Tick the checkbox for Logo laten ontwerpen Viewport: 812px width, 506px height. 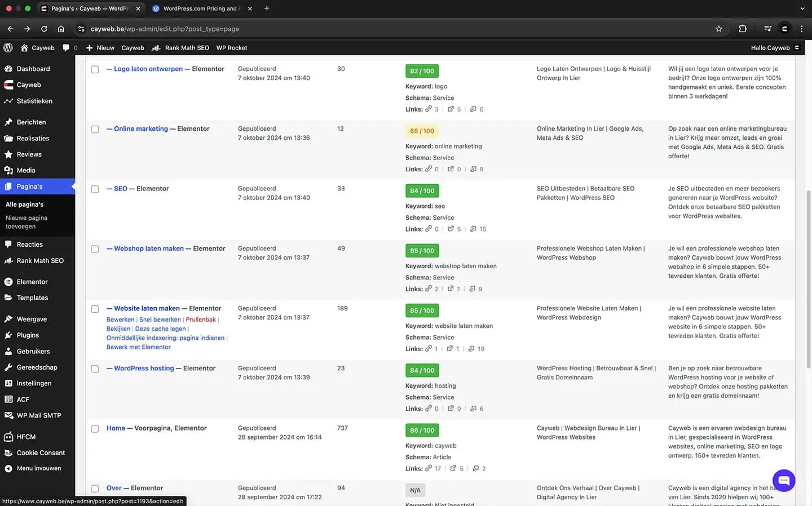[95, 69]
